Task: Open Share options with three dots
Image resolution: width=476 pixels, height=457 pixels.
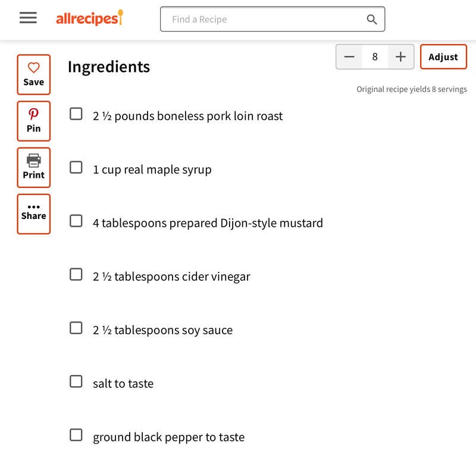Action: click(x=34, y=214)
